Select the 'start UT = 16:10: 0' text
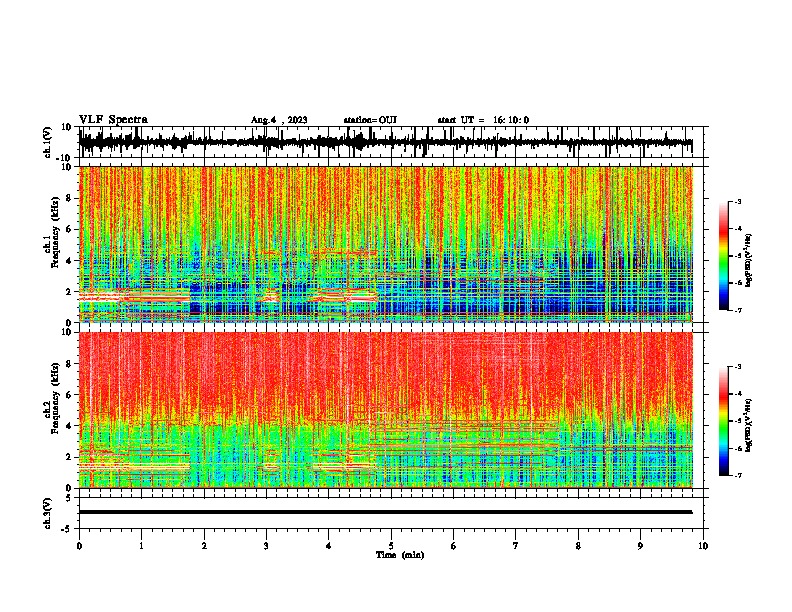The image size is (792, 612). (483, 120)
